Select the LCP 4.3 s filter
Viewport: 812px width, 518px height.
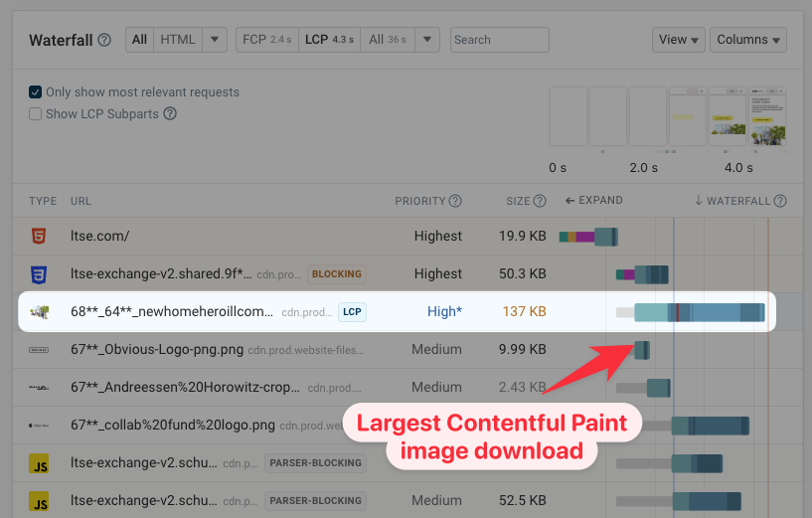(x=329, y=40)
